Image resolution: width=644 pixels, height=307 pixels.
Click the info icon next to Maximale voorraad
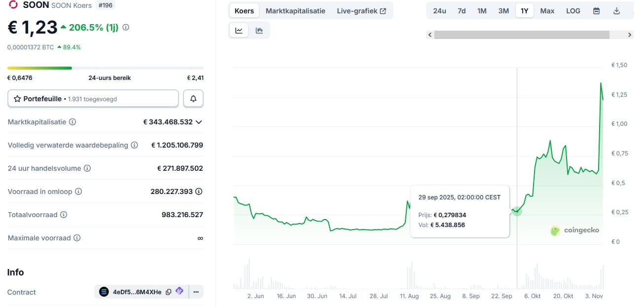click(77, 238)
